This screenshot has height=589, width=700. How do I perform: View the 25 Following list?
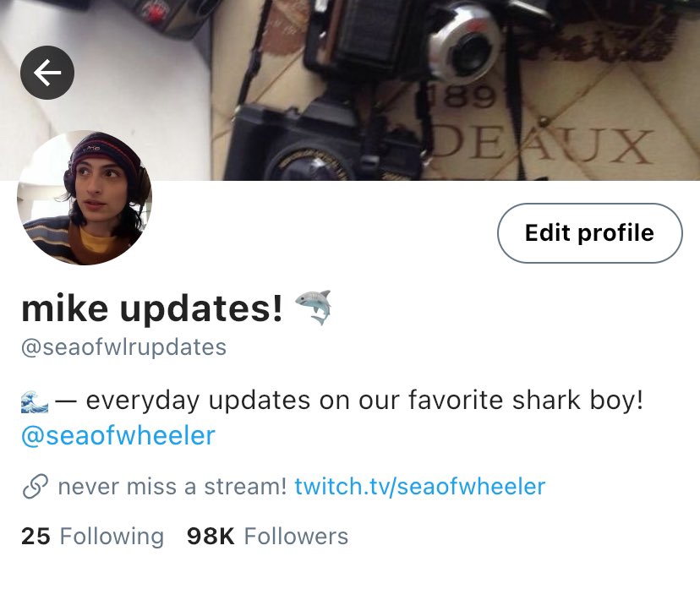point(92,537)
